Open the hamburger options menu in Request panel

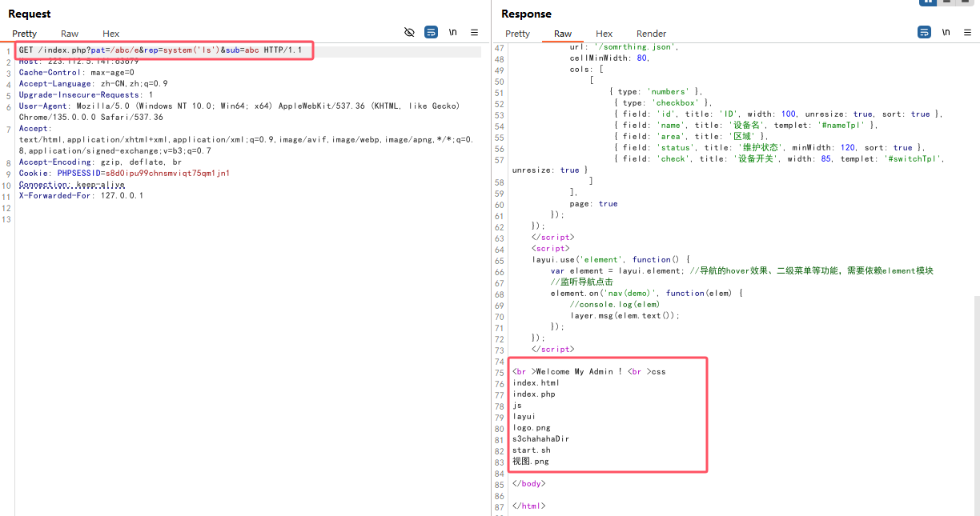[x=474, y=32]
